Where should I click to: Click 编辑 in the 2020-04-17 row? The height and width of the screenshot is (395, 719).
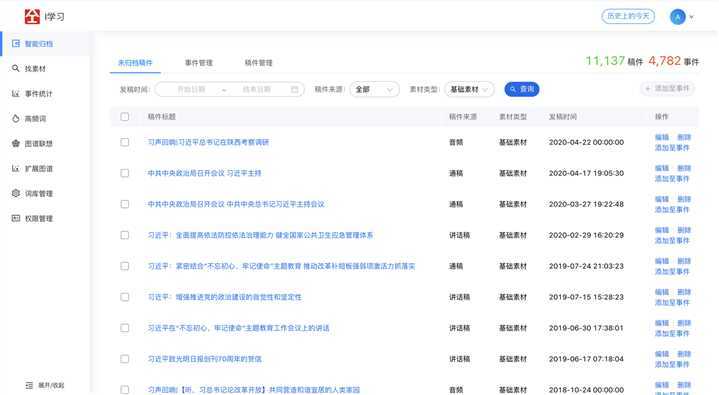(662, 168)
